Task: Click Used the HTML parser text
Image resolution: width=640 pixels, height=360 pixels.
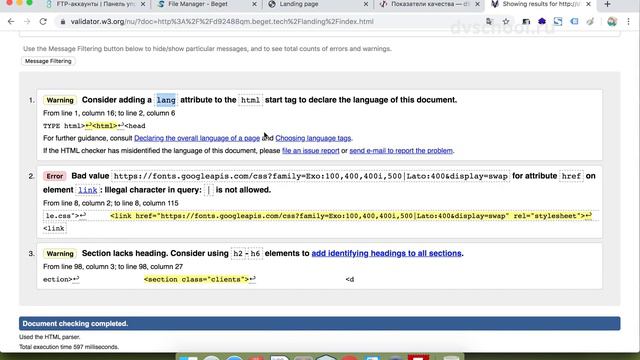Action: [50, 337]
